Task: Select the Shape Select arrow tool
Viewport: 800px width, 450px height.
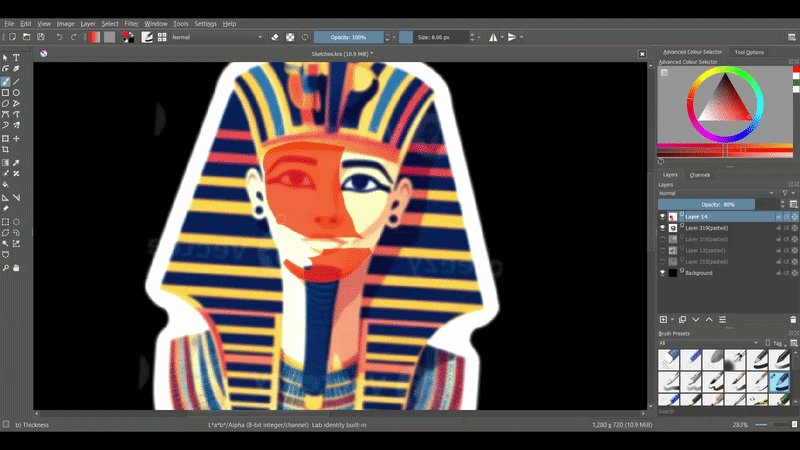Action: click(6, 58)
